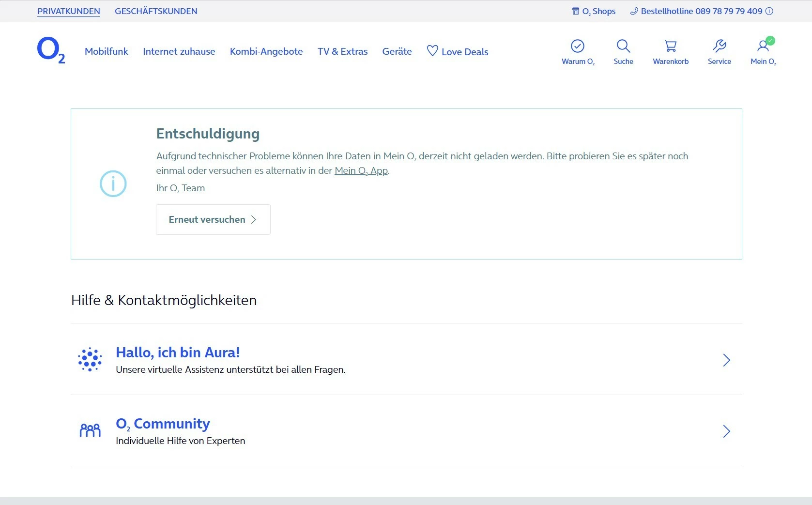
Task: Click the shop icon beside O2 Shops
Action: pos(576,11)
